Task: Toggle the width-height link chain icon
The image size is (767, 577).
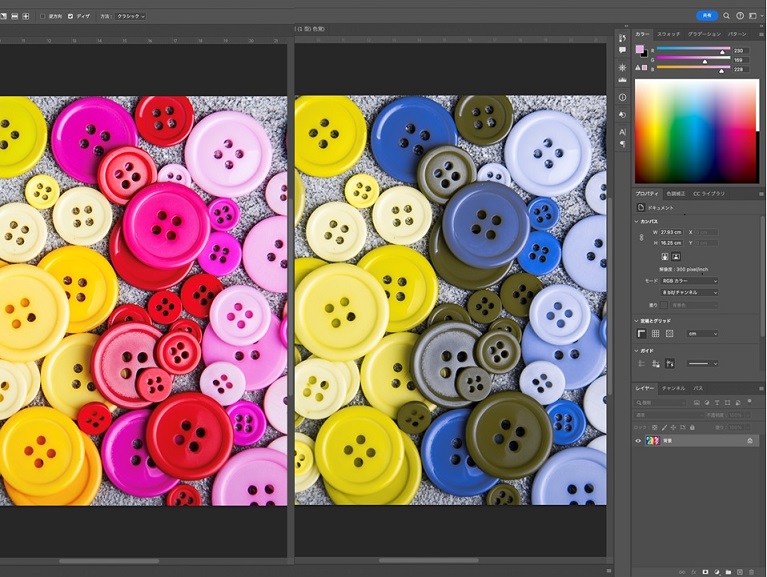Action: coord(641,237)
